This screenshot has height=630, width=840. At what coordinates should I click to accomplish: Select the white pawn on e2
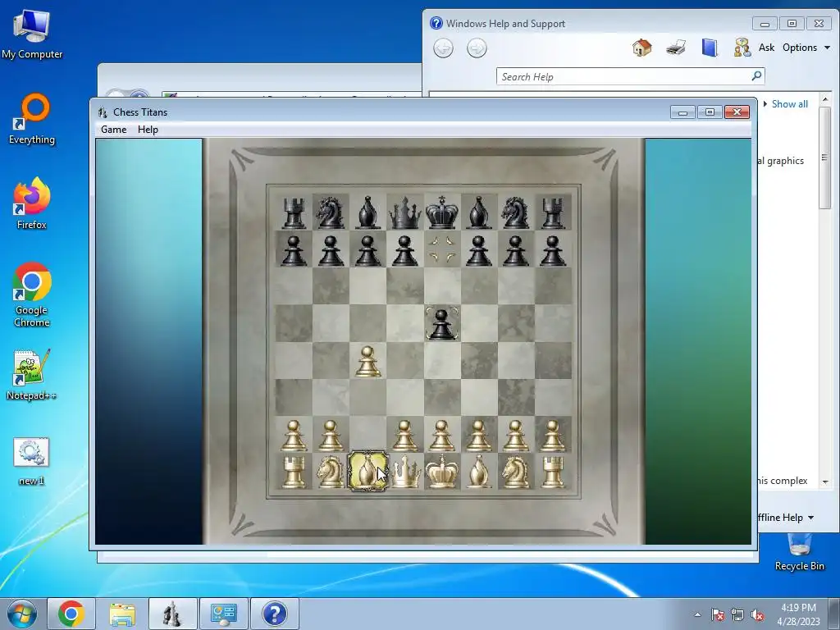point(442,435)
